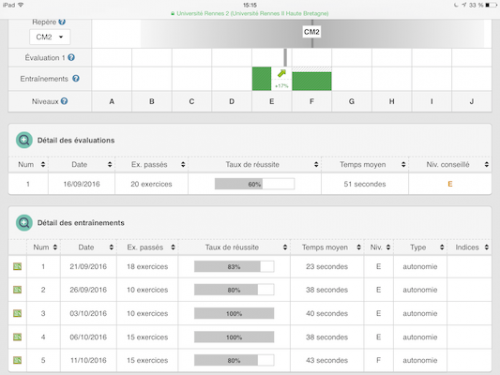500x375 pixels.
Task: Open chart icon for training row 1
Action: coord(17,266)
